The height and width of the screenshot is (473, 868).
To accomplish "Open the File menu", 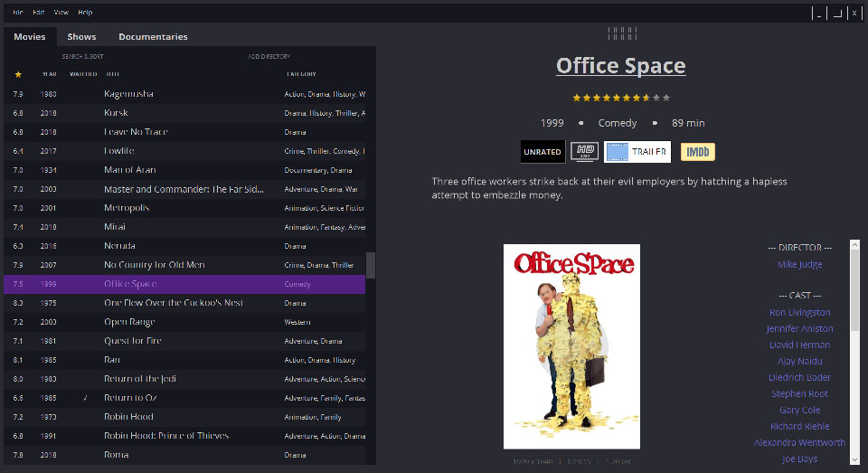I will point(18,12).
